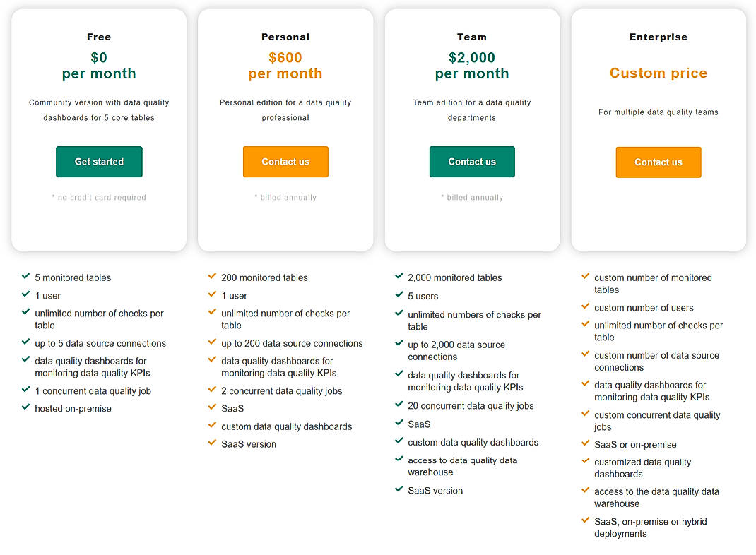The height and width of the screenshot is (555, 756).
Task: Click "Contact us" under the Team plan
Action: 472,161
